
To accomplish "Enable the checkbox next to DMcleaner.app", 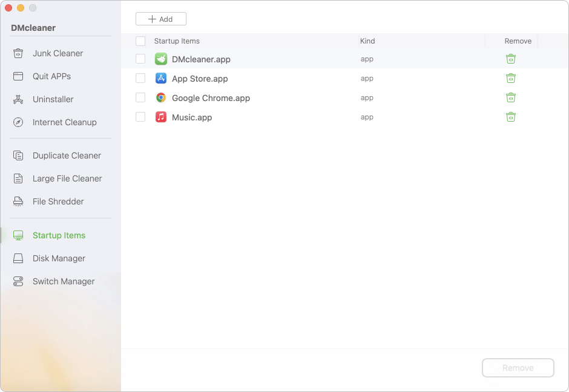I will coord(140,59).
